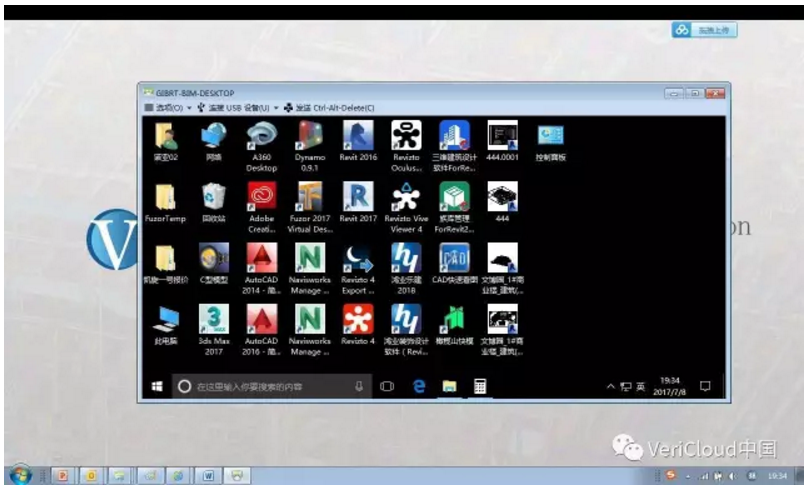Open Word from host taskbar
The height and width of the screenshot is (490, 810).
point(208,475)
